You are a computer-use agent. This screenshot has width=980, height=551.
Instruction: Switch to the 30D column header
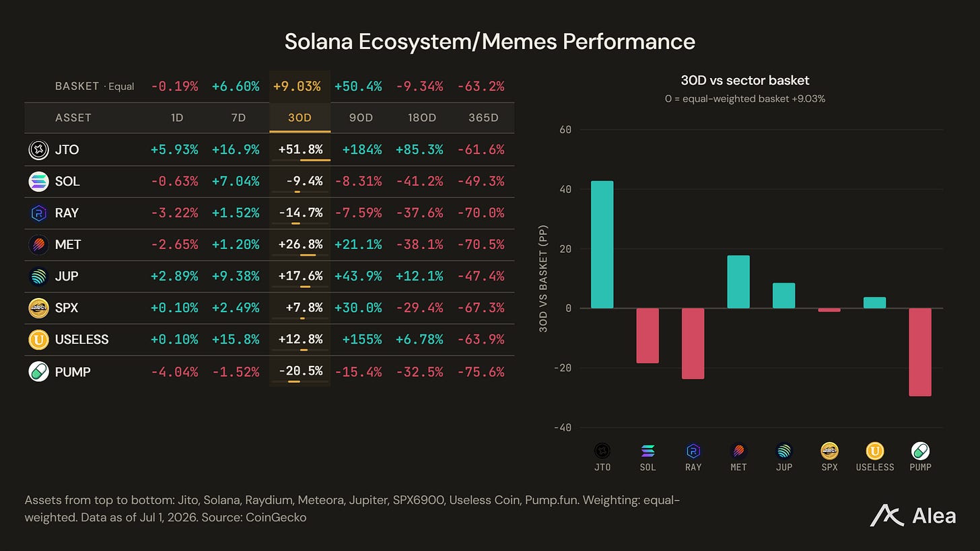pyautogui.click(x=300, y=118)
